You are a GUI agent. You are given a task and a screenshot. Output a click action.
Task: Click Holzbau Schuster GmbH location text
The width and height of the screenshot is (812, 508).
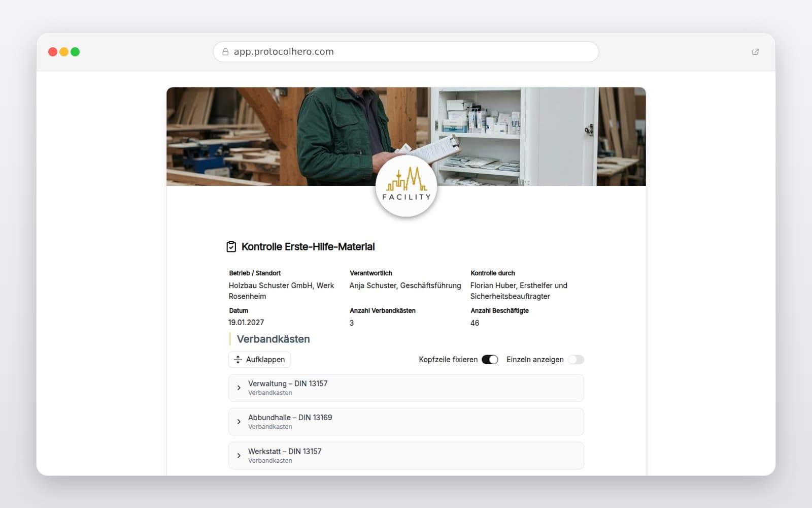click(x=281, y=291)
